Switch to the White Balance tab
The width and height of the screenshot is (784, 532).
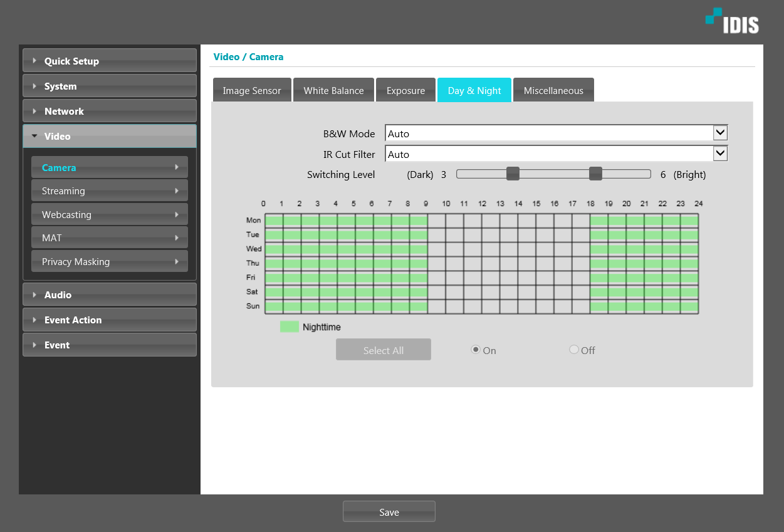[333, 90]
